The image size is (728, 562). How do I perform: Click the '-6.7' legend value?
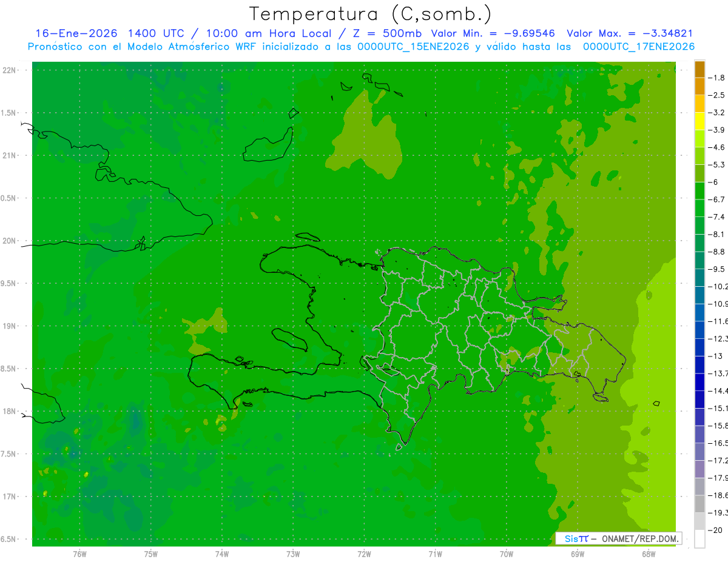(717, 199)
